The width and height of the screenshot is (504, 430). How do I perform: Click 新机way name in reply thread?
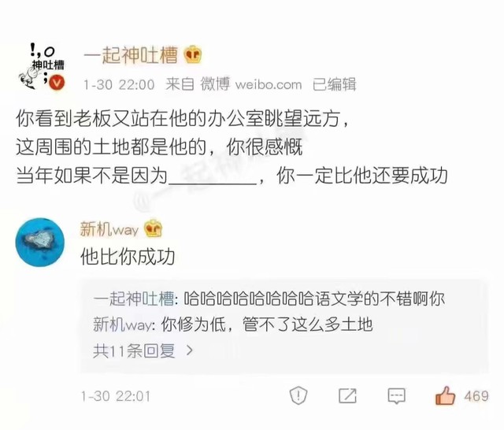[123, 324]
